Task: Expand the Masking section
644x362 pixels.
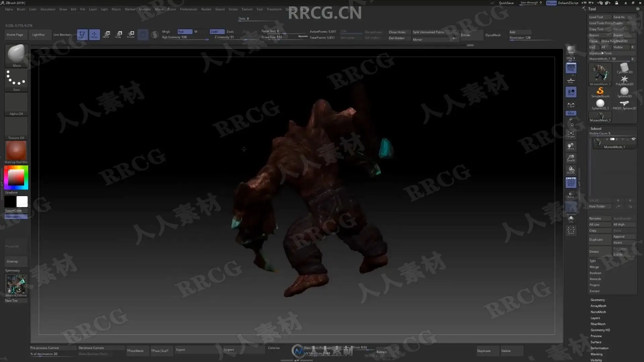Action: [596, 354]
